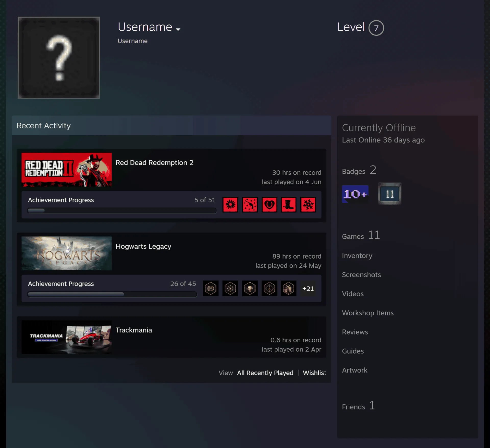Click Hogwarts Legacy achievement progress bar

coord(112,294)
